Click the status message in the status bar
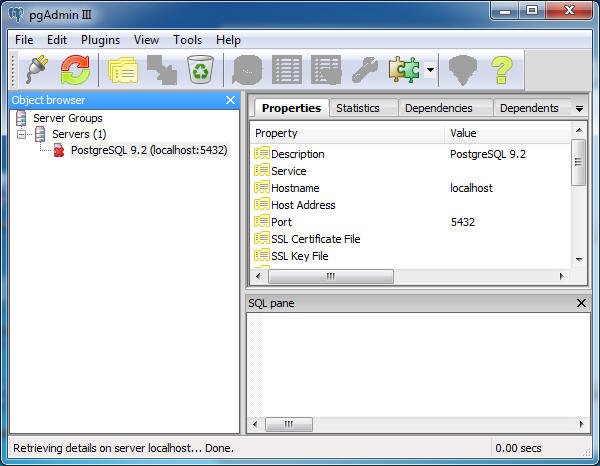The width and height of the screenshot is (600, 466). 123,448
